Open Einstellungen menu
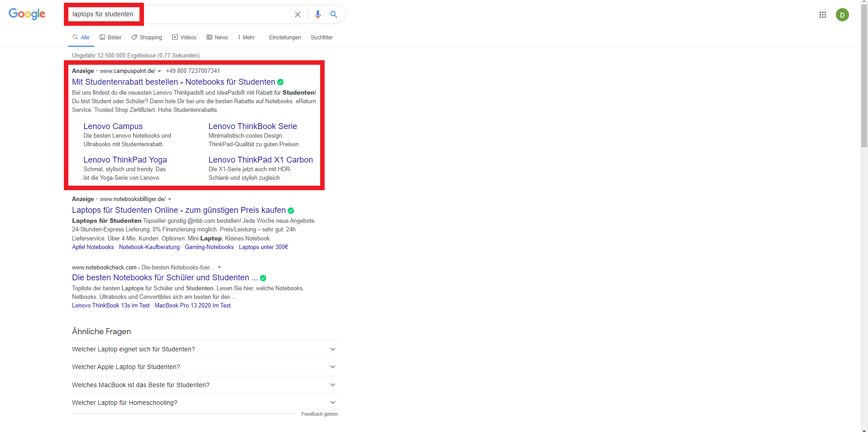868x432 pixels. click(x=285, y=38)
